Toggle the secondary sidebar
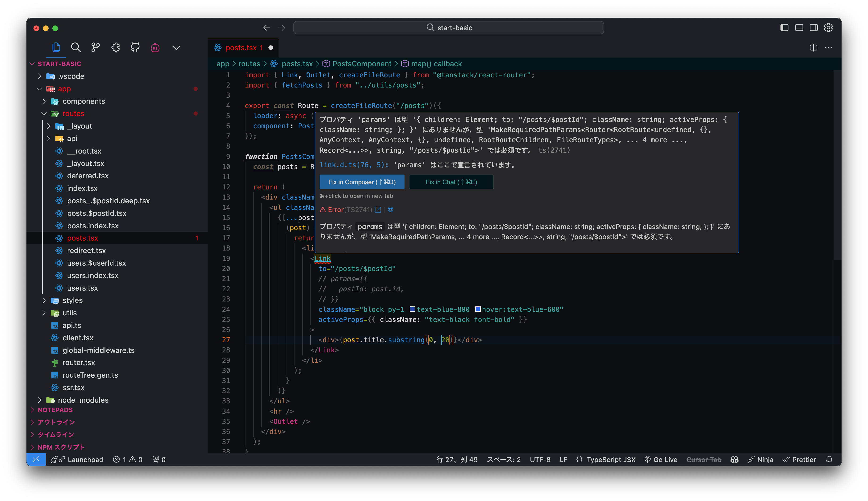The height and width of the screenshot is (501, 868). (x=814, y=28)
